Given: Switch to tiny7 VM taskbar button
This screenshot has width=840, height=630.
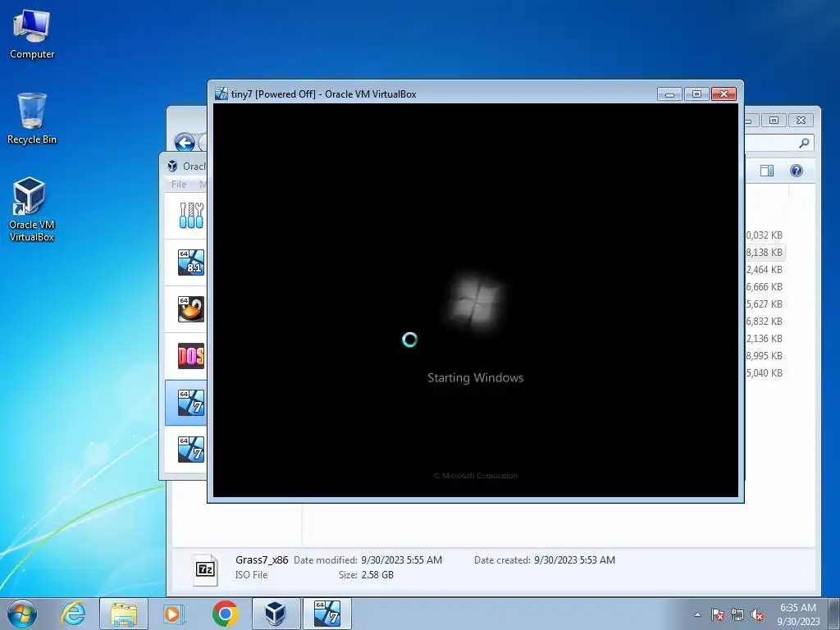Looking at the screenshot, I should coord(326,614).
